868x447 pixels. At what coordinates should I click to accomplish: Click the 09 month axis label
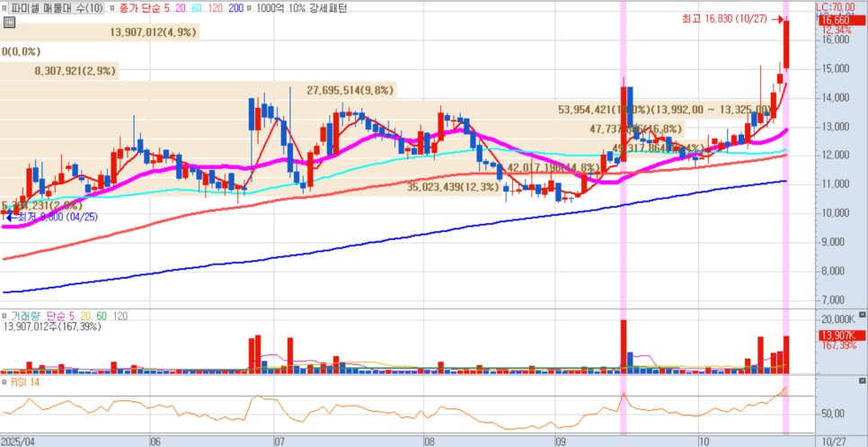(560, 442)
